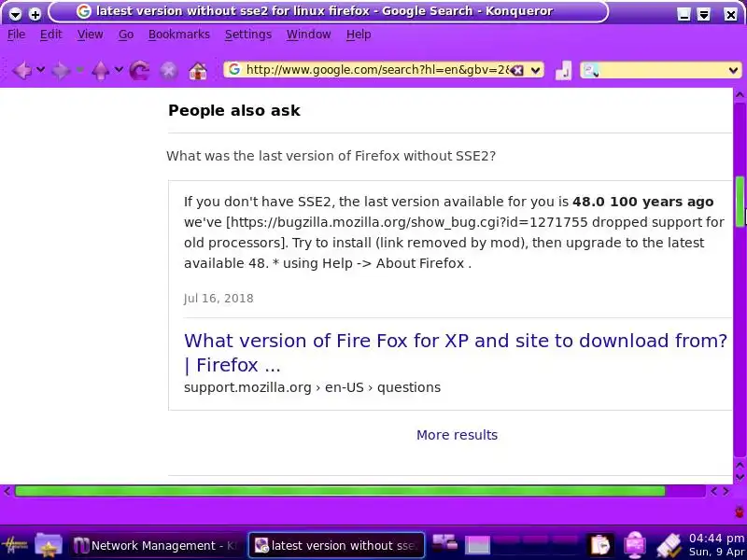This screenshot has width=747, height=560.
Task: Click the vertical scrollbar up arrow
Action: (740, 94)
